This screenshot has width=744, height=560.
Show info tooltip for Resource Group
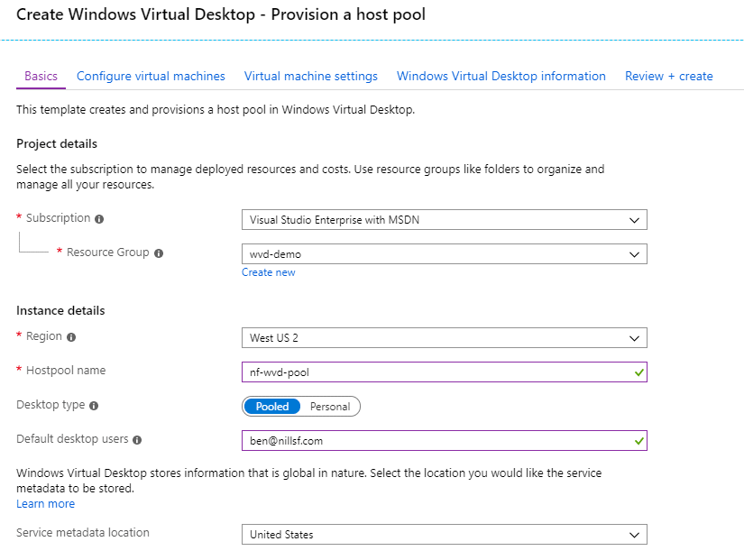coord(159,253)
